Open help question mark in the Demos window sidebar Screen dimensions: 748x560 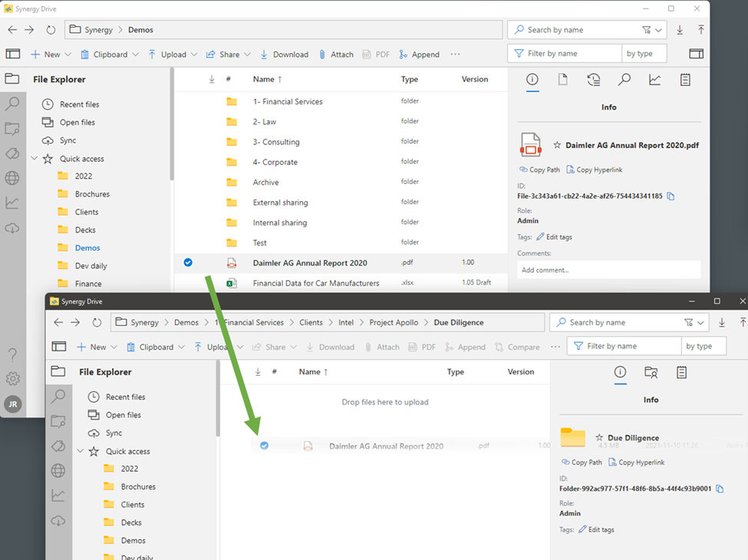point(12,354)
